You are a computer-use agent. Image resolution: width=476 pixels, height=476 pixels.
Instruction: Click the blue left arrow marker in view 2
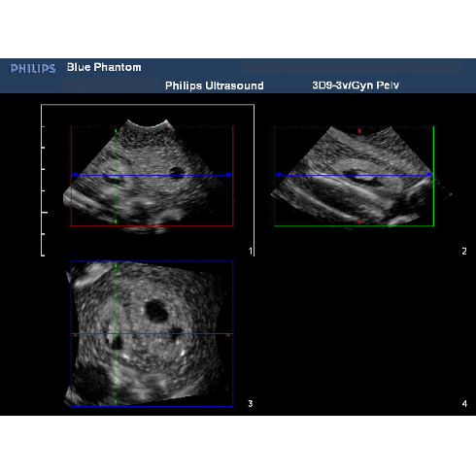(279, 175)
